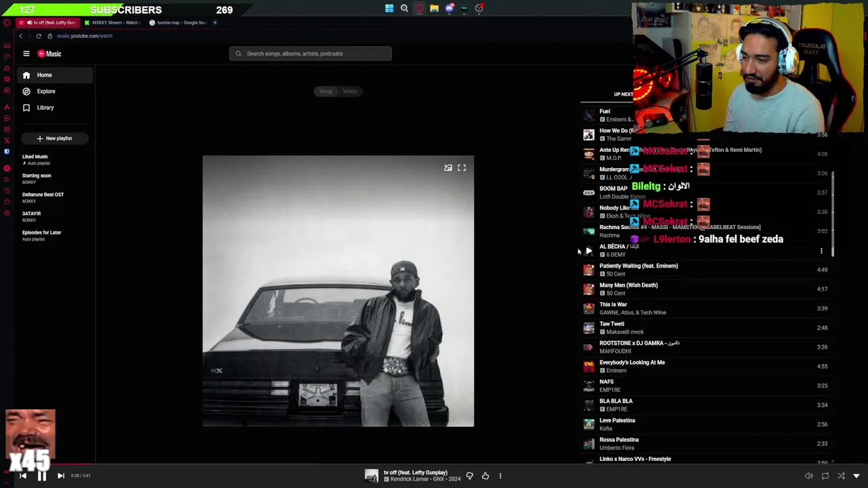Select ROOTSTONE x DJ GAMRA track in queue
The height and width of the screenshot is (488, 868).
pyautogui.click(x=707, y=347)
